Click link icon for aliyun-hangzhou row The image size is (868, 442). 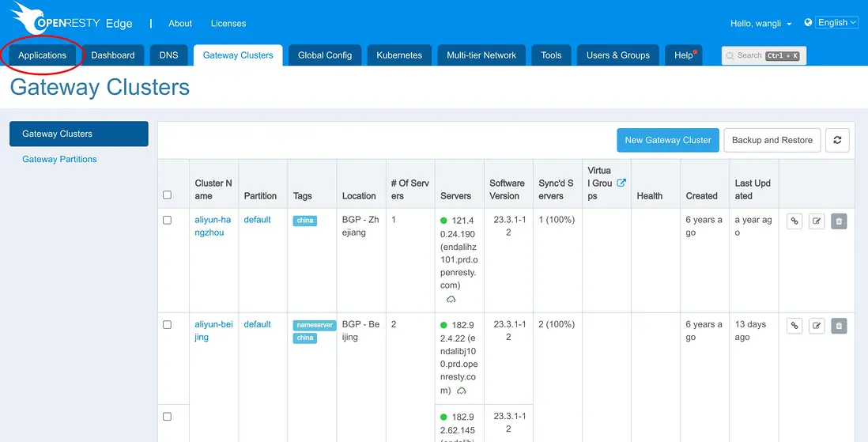point(794,221)
